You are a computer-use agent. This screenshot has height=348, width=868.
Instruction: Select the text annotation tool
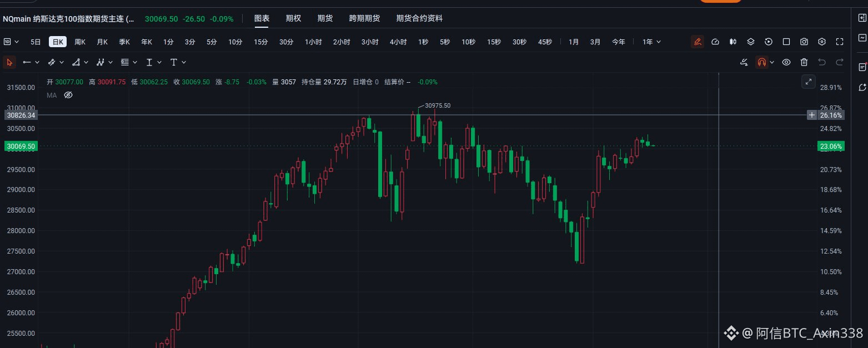[174, 62]
